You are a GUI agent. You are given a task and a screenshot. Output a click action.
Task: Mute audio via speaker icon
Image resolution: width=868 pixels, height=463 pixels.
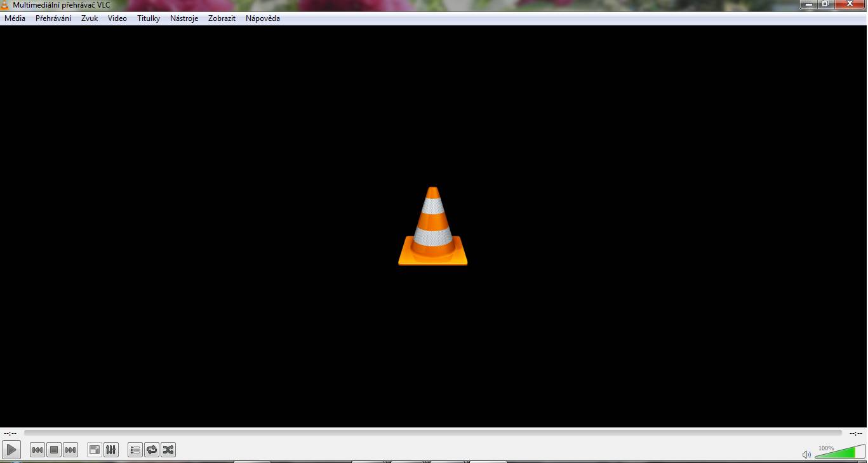[x=806, y=454]
